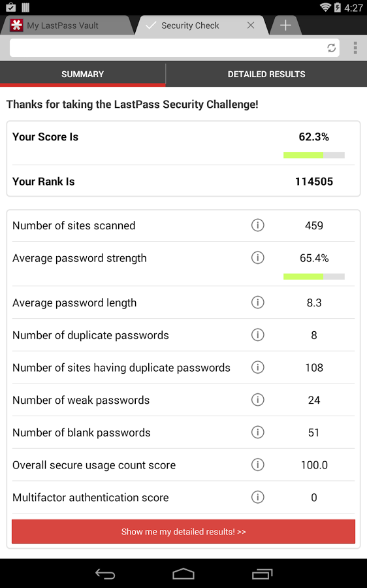Click info icon for Number of sites scanned

coord(257,225)
